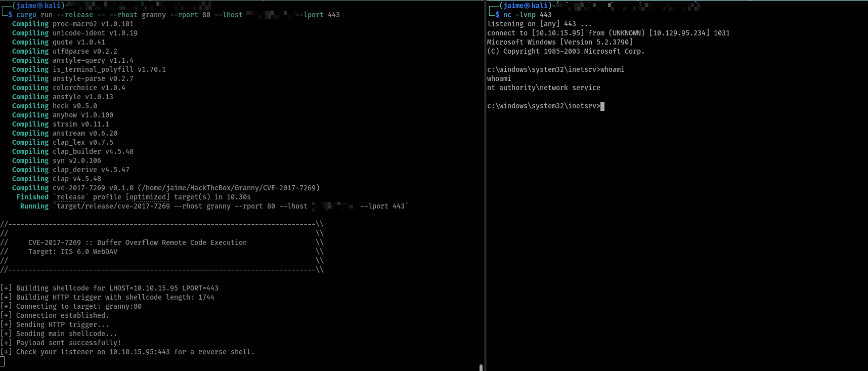Click the 'Finished release profile' status line
The width and height of the screenshot is (868, 371).
pyautogui.click(x=134, y=197)
